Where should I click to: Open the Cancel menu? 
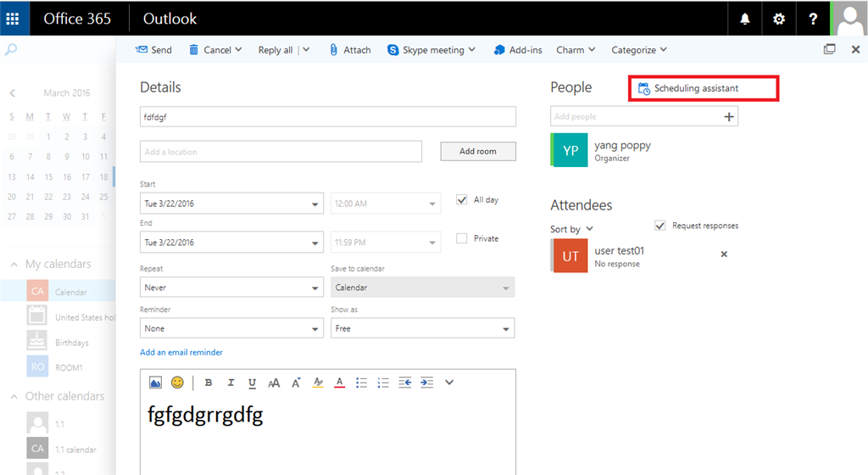pos(216,50)
